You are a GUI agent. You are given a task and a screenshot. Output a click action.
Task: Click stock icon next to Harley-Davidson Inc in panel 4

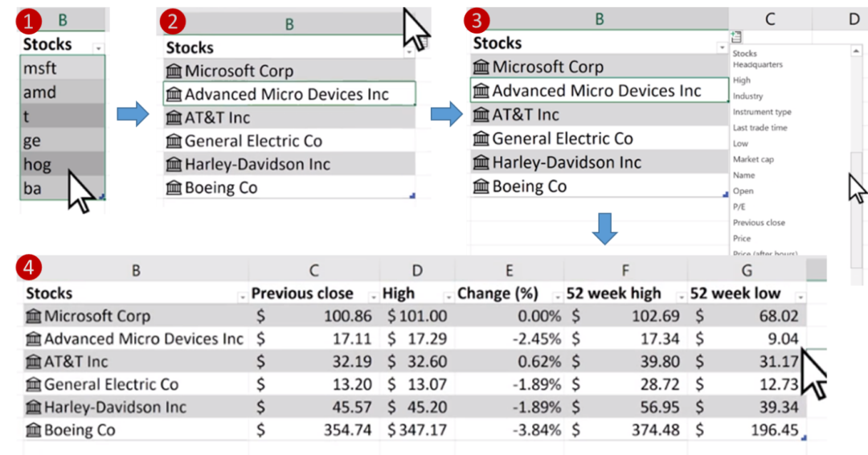[33, 407]
